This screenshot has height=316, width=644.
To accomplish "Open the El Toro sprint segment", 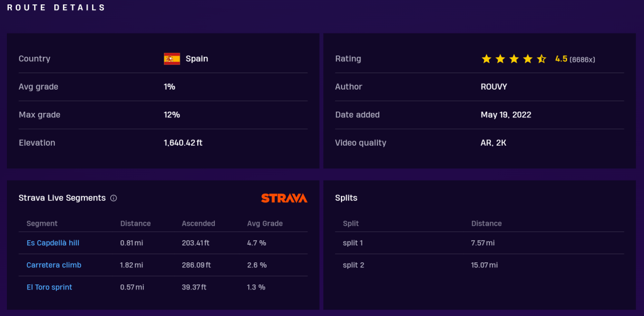I will [x=49, y=287].
